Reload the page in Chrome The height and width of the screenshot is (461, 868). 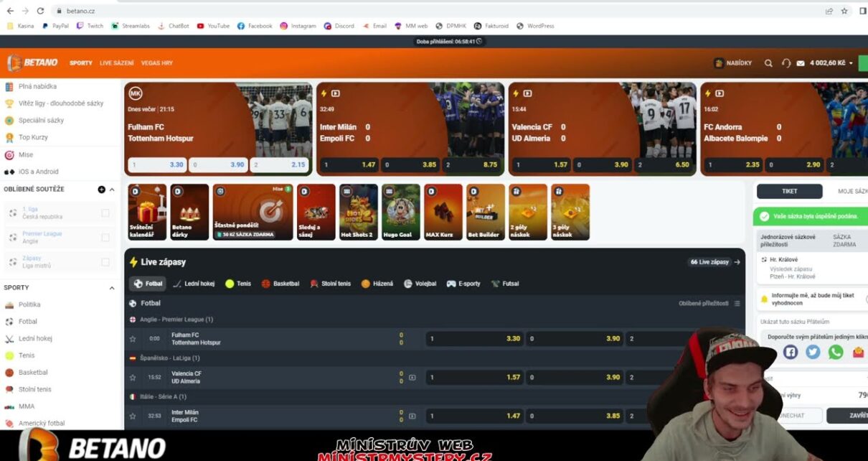39,11
